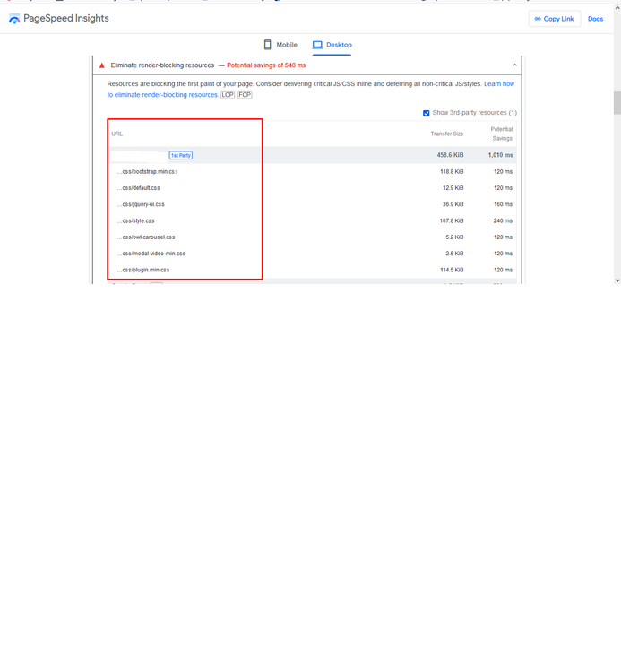Viewport: 621px width, 672px height.
Task: Switch to the Mobile tab
Action: pyautogui.click(x=280, y=45)
